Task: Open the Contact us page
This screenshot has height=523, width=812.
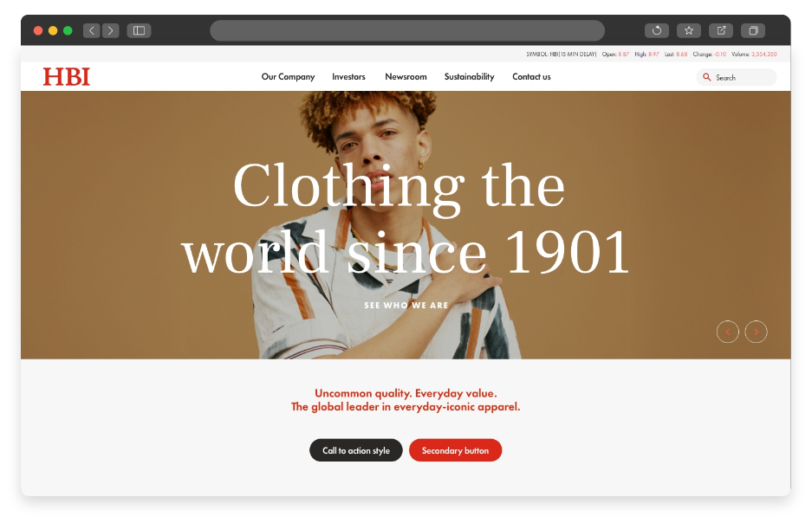Action: pyautogui.click(x=531, y=76)
